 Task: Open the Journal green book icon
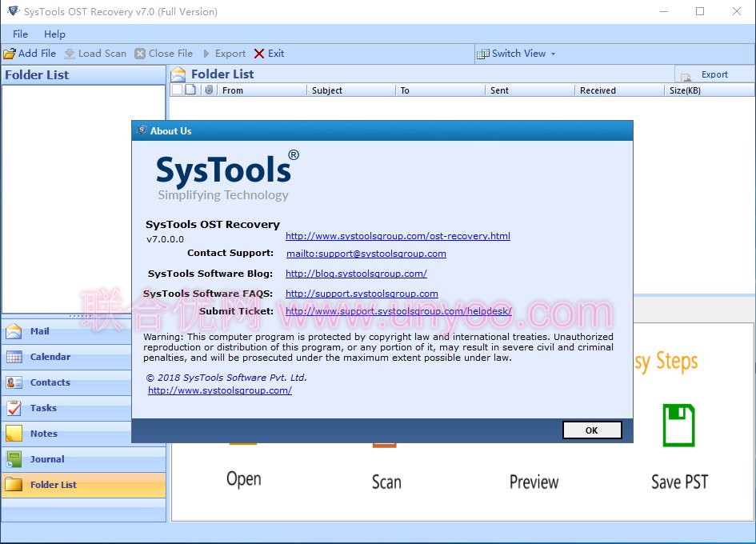[x=14, y=459]
